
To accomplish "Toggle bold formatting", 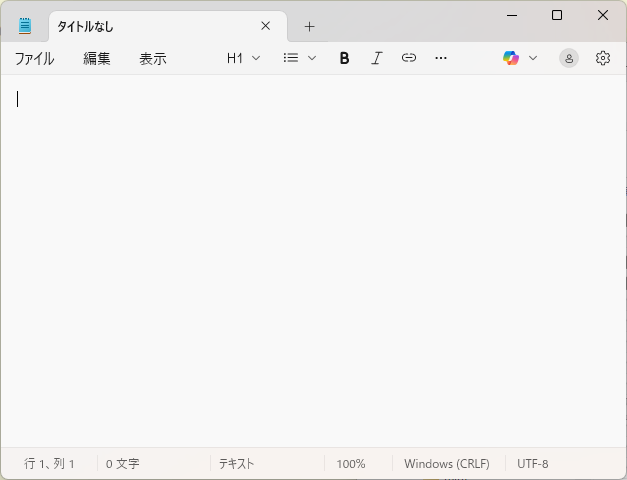I will [x=344, y=58].
